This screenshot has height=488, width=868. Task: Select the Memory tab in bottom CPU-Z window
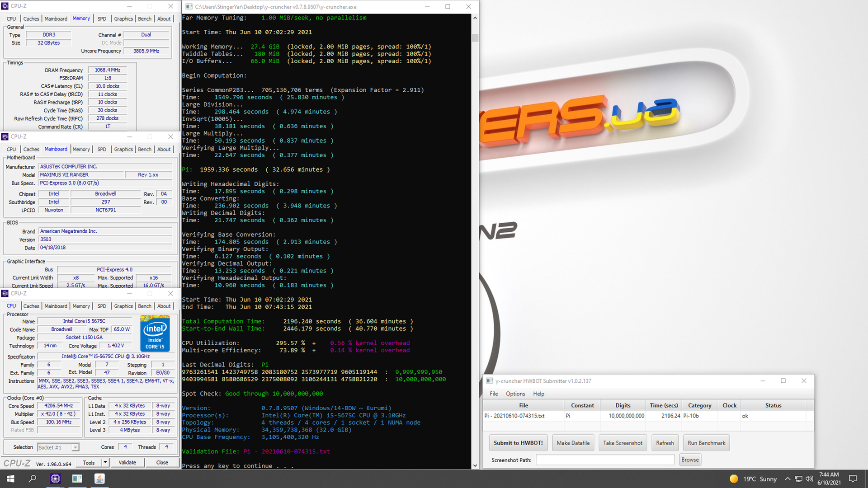click(81, 306)
